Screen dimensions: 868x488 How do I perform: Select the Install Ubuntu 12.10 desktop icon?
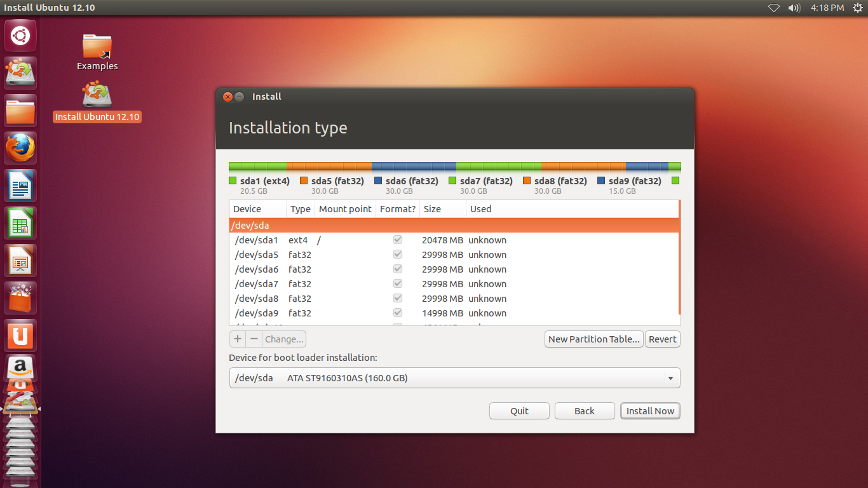point(97,102)
